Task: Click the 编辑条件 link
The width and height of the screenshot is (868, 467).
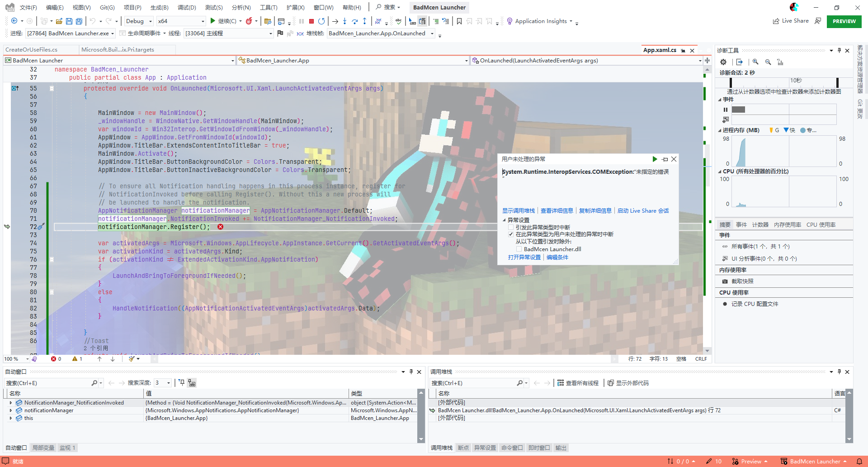Action: (557, 257)
